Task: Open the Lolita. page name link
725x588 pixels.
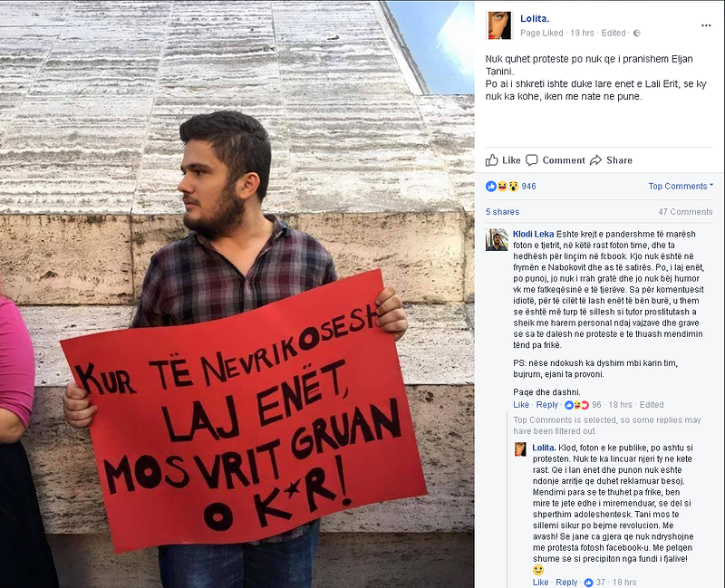Action: 535,18
